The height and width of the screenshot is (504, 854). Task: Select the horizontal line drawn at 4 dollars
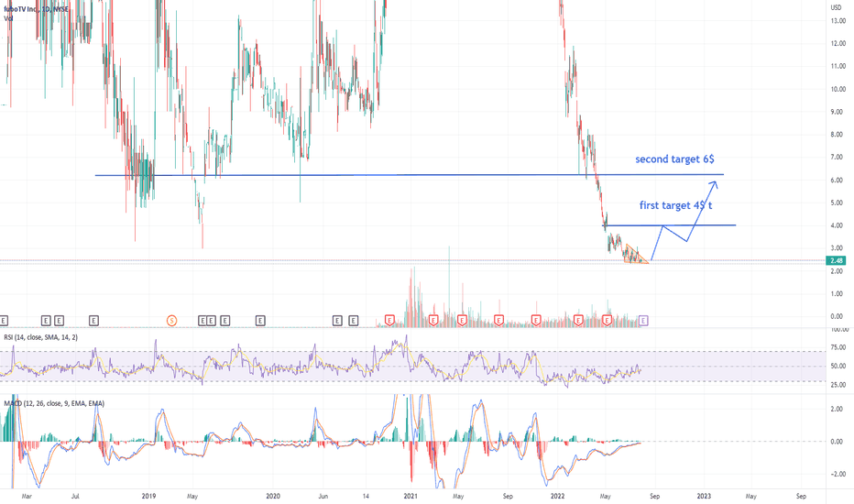[670, 225]
